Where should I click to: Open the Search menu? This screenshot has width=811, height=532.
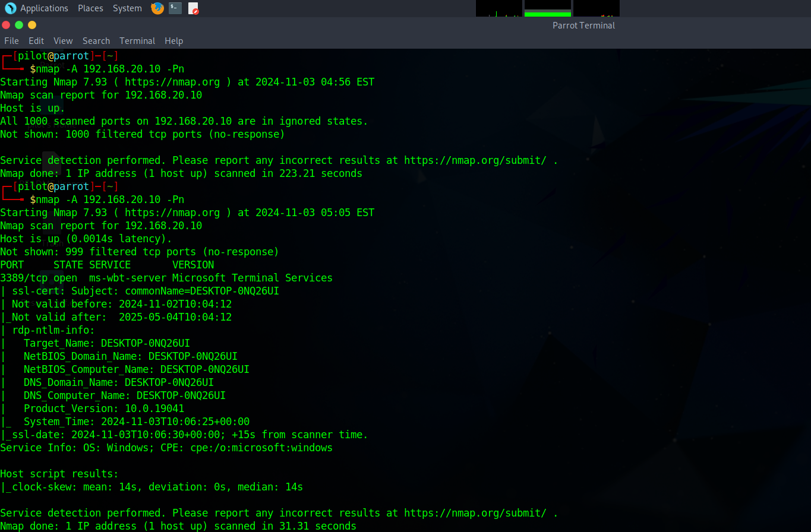[x=96, y=41]
